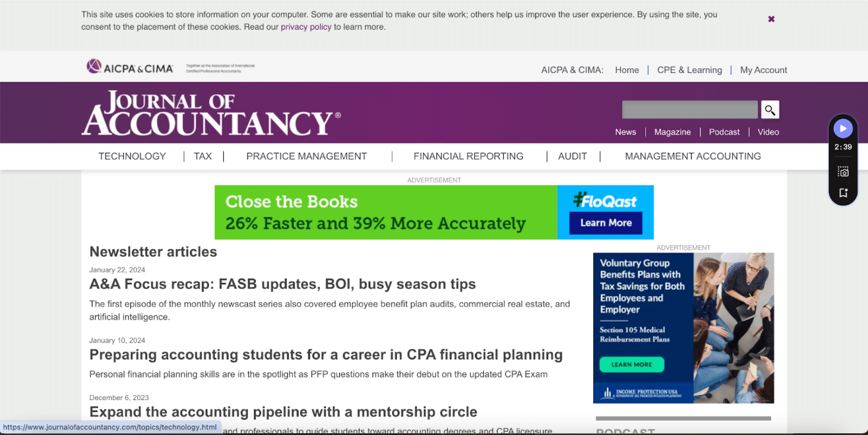Browse the Financial Reporting section
868x435 pixels.
tap(468, 156)
